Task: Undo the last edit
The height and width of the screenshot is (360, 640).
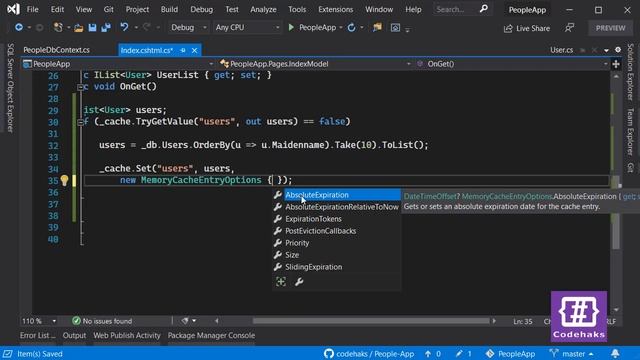Action: (124, 27)
